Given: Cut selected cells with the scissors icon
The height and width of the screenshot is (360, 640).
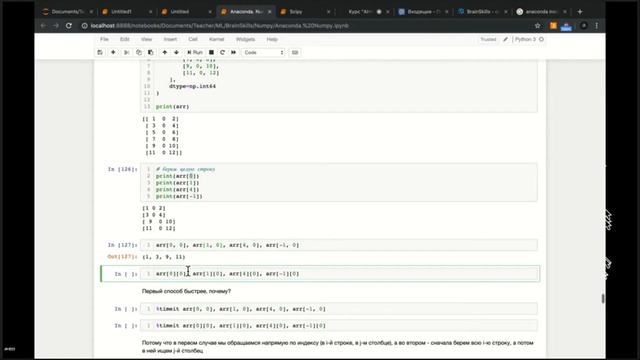Looking at the screenshot, I should point(127,52).
